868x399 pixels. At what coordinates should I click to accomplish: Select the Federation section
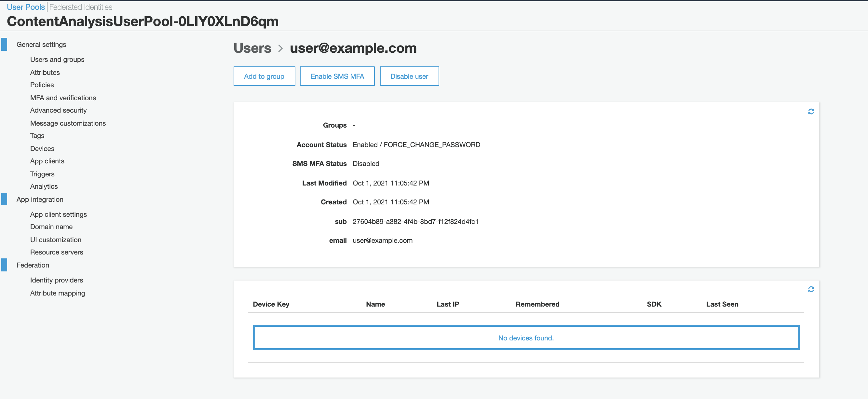(x=33, y=265)
